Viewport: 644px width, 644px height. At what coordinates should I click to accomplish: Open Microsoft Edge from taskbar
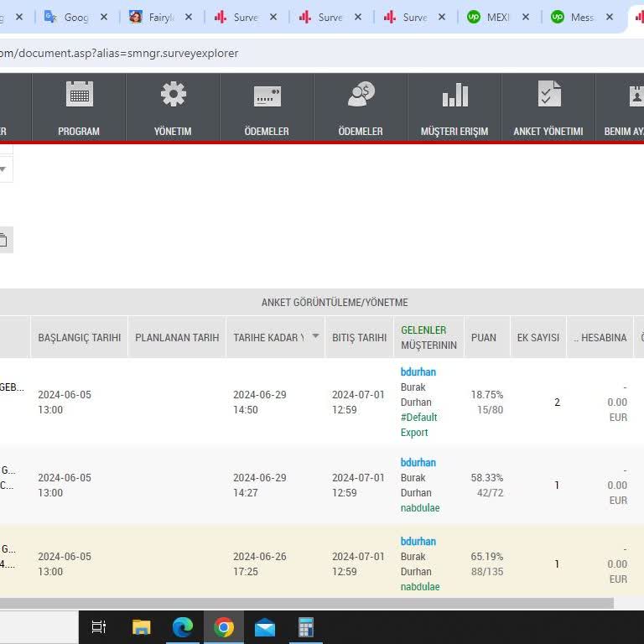(x=182, y=627)
